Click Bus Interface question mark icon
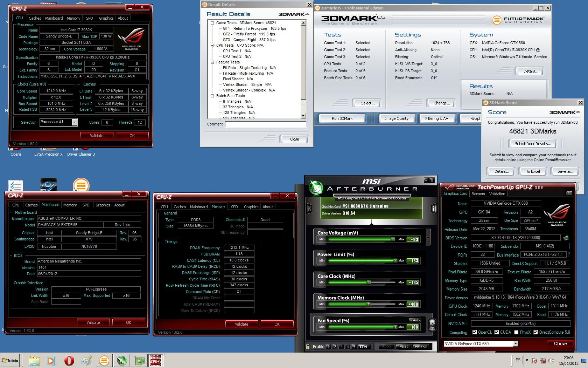588x368 pixels. 569,255
